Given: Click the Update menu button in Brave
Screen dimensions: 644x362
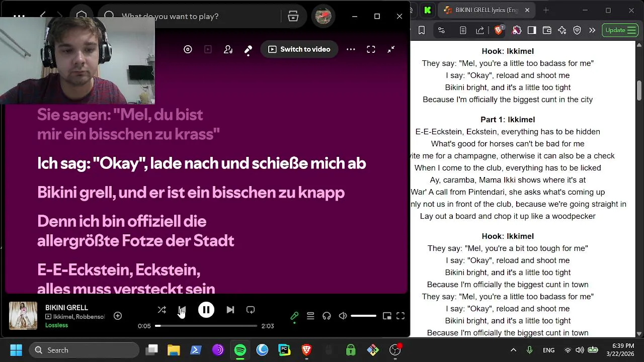Looking at the screenshot, I should point(620,30).
